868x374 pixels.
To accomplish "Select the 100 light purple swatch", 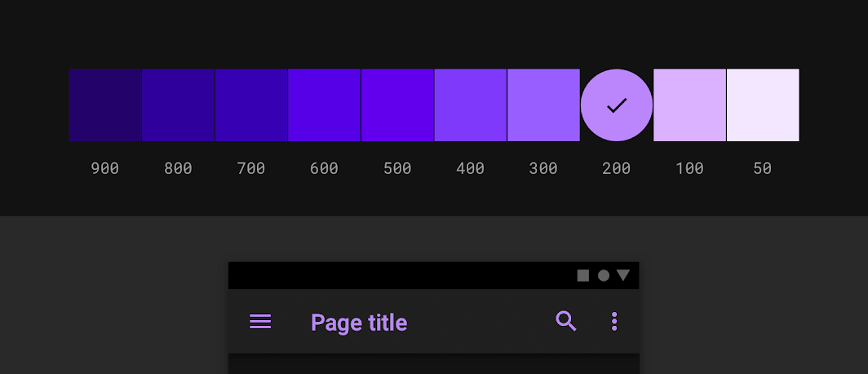I will point(690,105).
